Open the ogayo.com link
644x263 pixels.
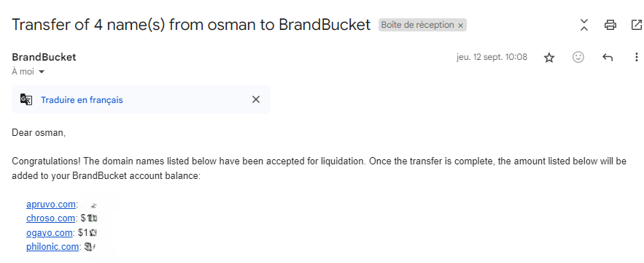[x=50, y=233]
